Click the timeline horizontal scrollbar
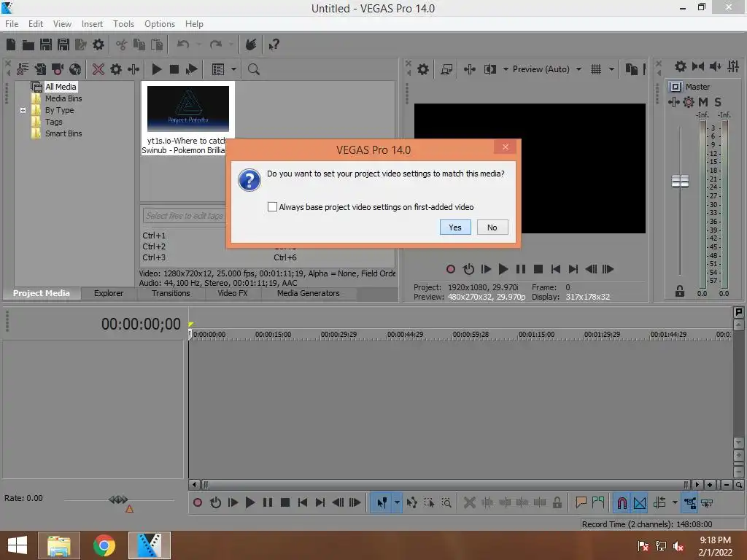The height and width of the screenshot is (560, 747). [444, 485]
